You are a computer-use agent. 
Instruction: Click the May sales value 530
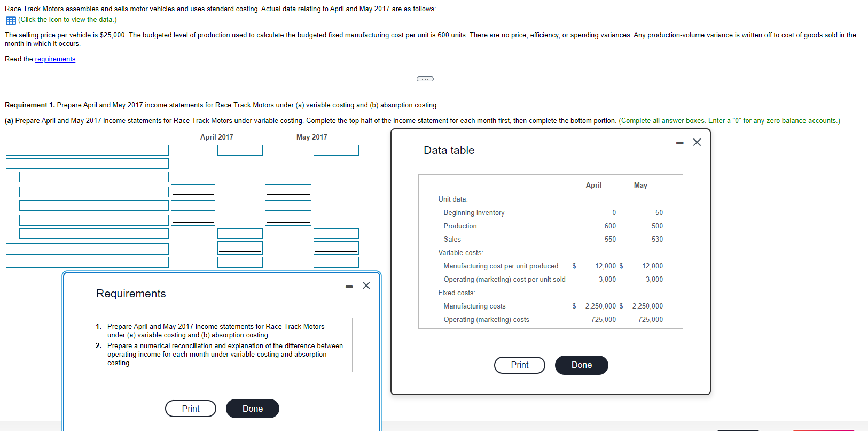657,240
